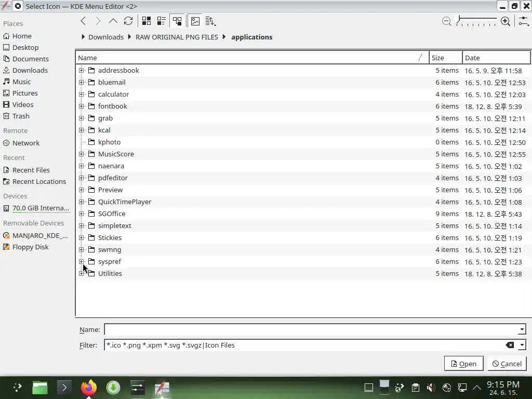
Task: Reload the folder view
Action: point(128,21)
